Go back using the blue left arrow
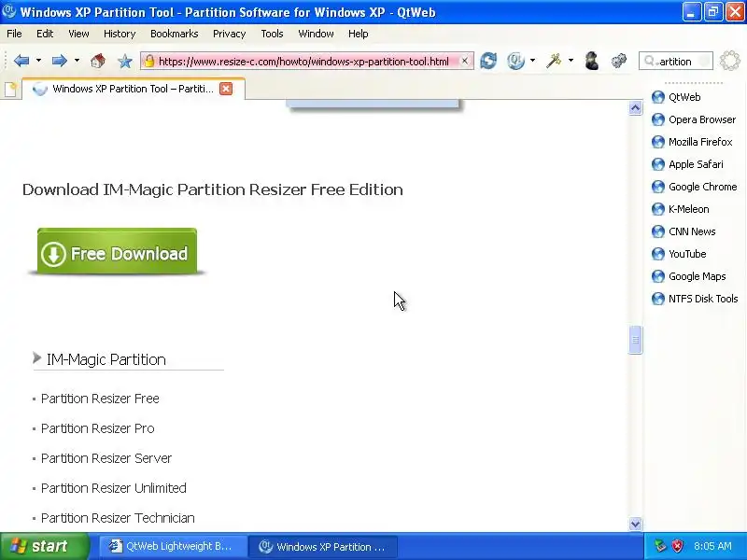This screenshot has height=560, width=747. coord(21,61)
